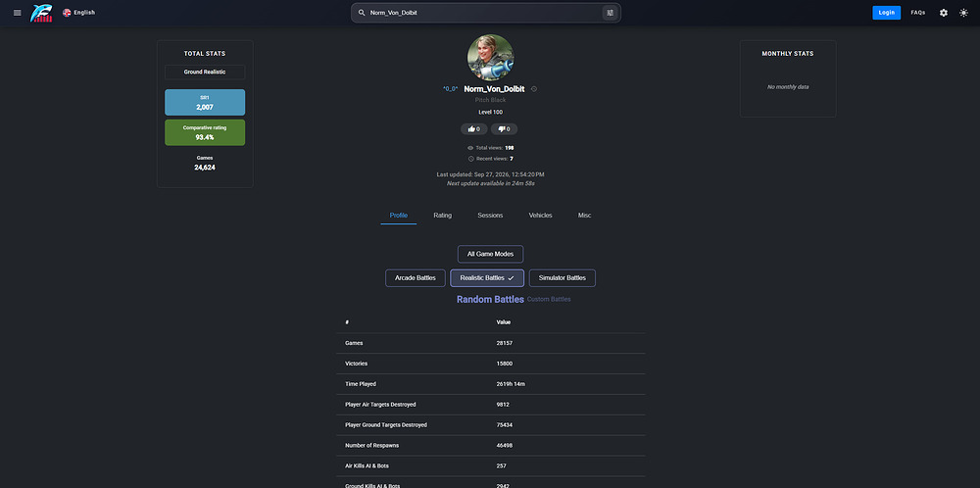Image resolution: width=980 pixels, height=488 pixels.
Task: Click the TOTAL STATS heading
Action: click(205, 54)
